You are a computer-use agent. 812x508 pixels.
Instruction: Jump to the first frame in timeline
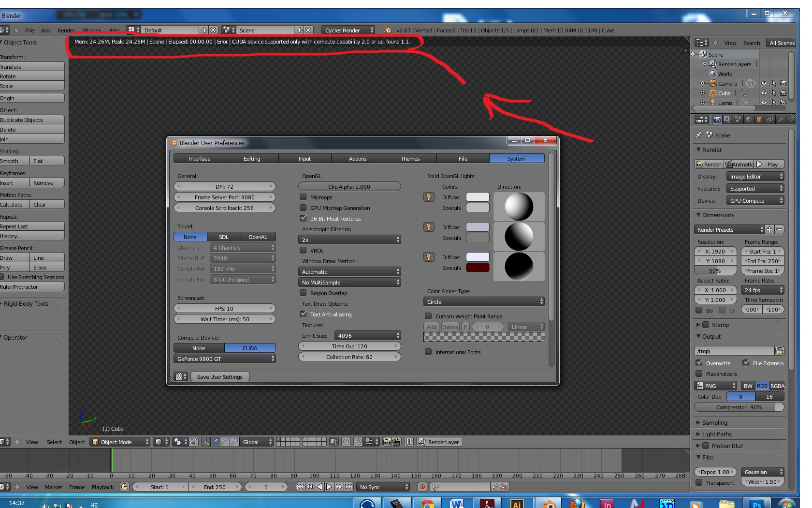(x=300, y=487)
